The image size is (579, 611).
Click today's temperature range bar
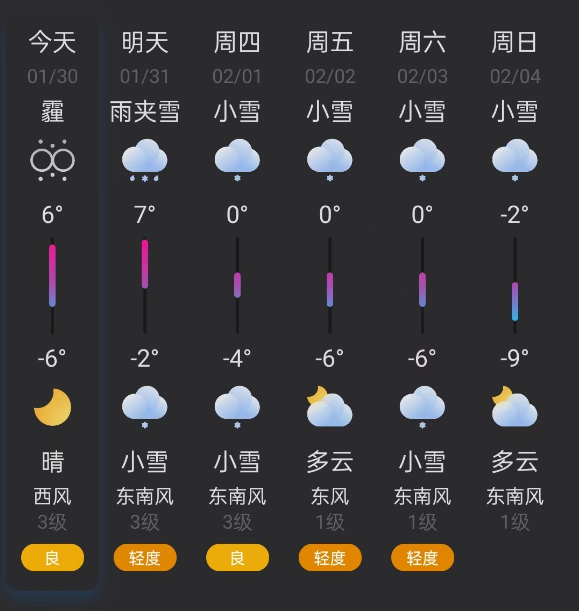[52, 285]
